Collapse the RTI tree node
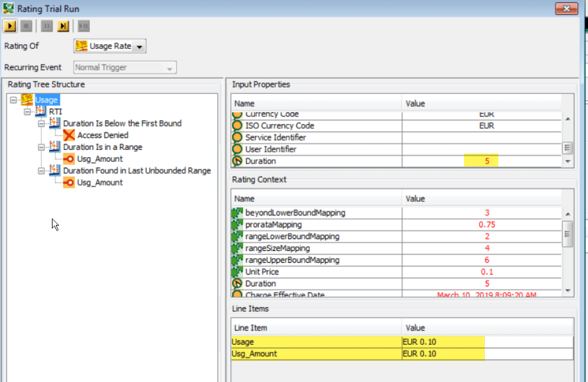This screenshot has width=588, height=382. click(28, 112)
